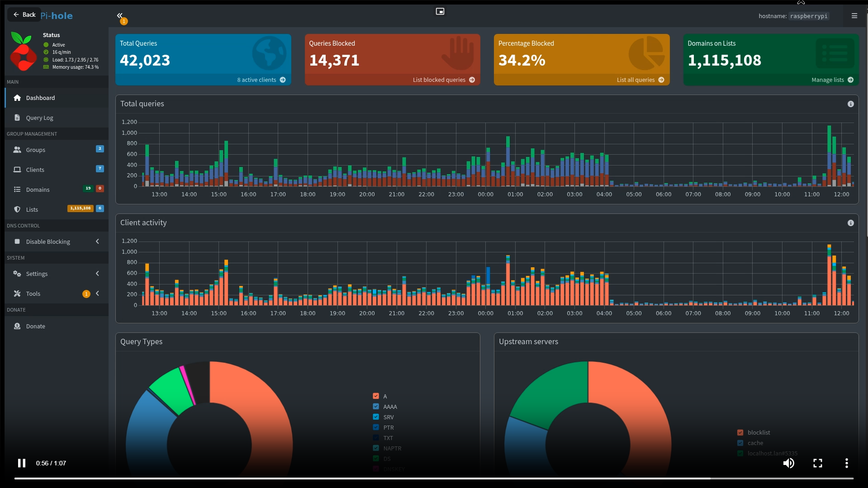Toggle the AAAA query type checkbox
The width and height of the screenshot is (868, 488).
click(x=376, y=407)
